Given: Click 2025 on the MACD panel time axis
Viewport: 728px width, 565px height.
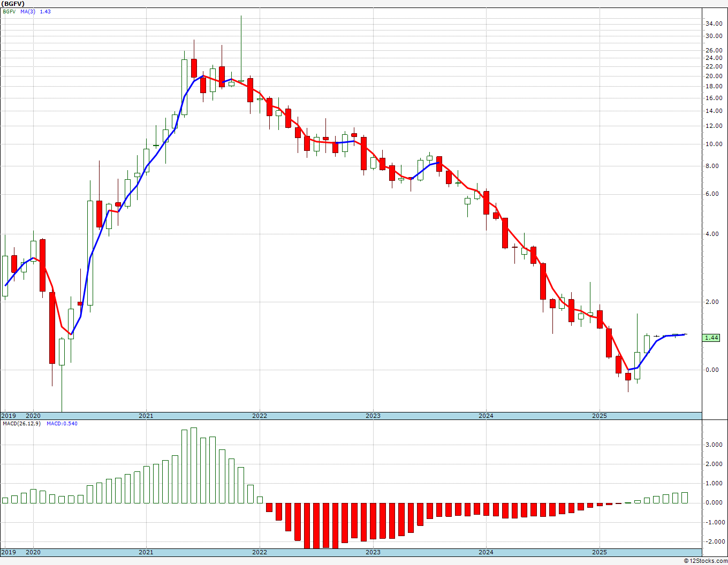Looking at the screenshot, I should point(600,552).
